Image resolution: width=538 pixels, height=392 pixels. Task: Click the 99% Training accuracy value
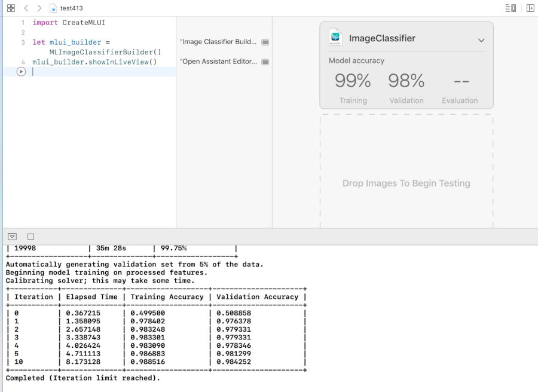[353, 81]
